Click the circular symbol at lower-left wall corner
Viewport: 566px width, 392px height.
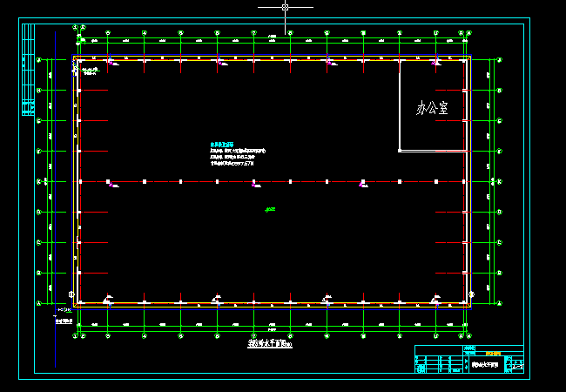71,294
